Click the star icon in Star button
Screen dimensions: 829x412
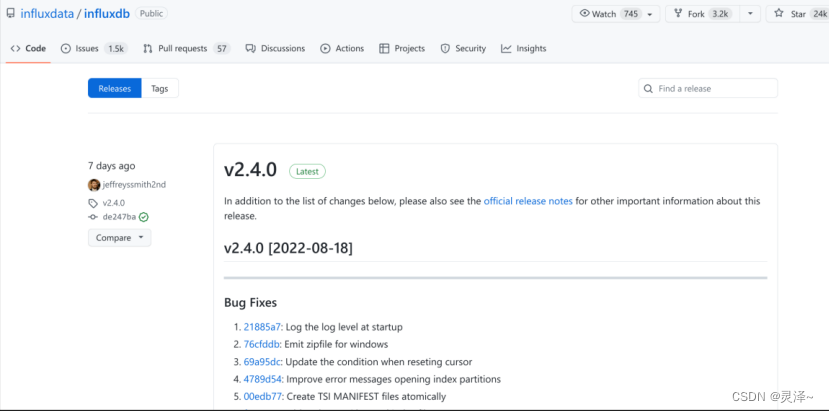click(x=779, y=13)
